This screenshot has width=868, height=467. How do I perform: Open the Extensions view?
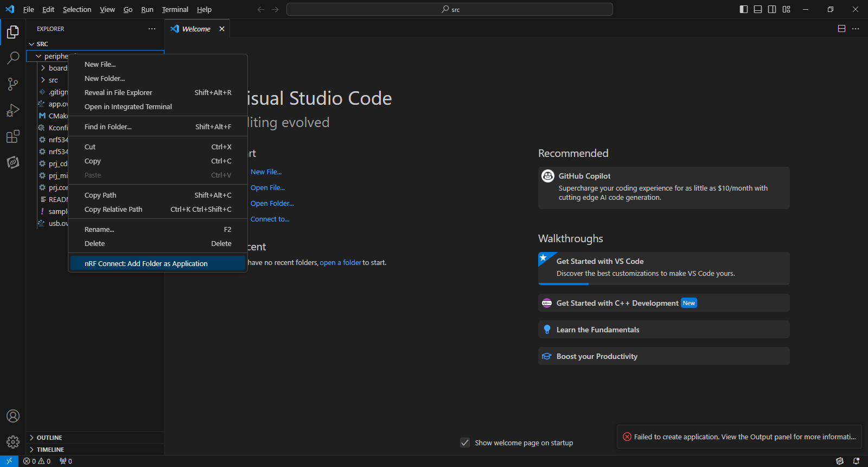pos(13,136)
